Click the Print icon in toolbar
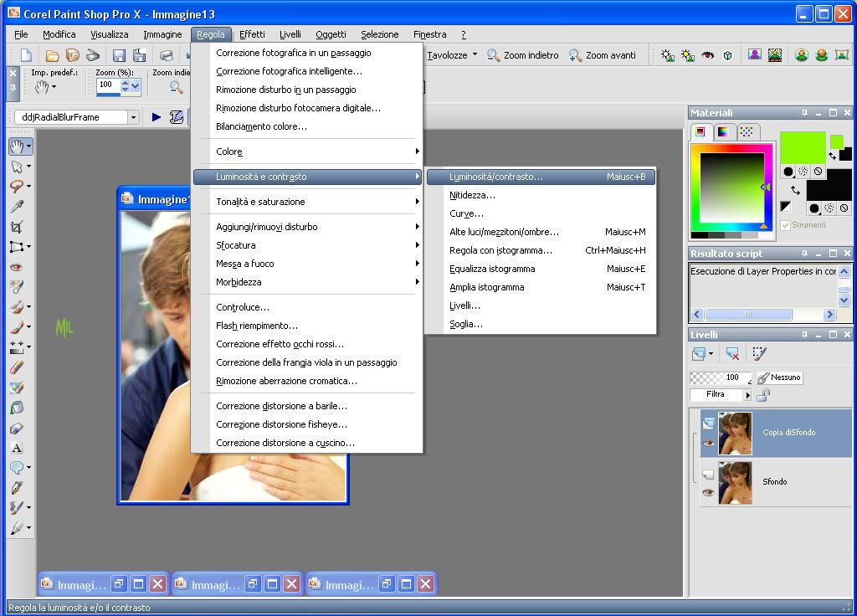The width and height of the screenshot is (857, 616). (167, 55)
